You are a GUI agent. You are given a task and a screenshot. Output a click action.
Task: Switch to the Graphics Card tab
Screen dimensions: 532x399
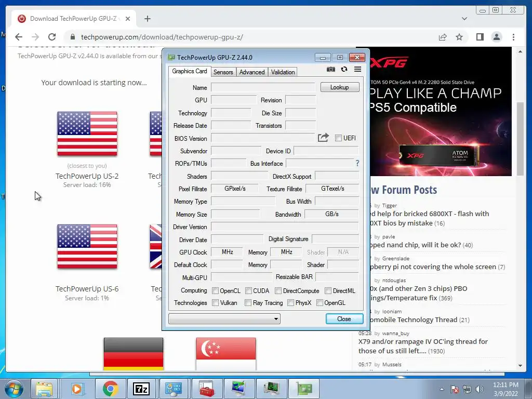pos(189,71)
